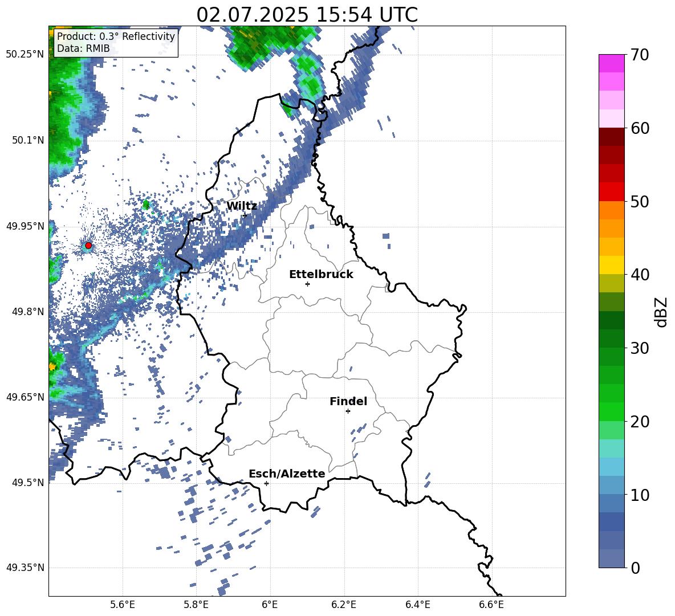Click the 'Ettelbruck' city label
This screenshot has height=616, width=675.
click(x=321, y=274)
